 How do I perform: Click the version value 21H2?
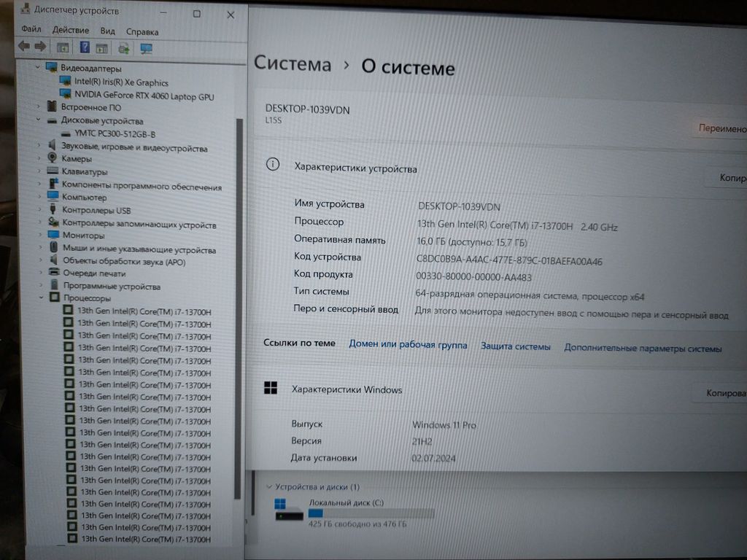coord(422,441)
